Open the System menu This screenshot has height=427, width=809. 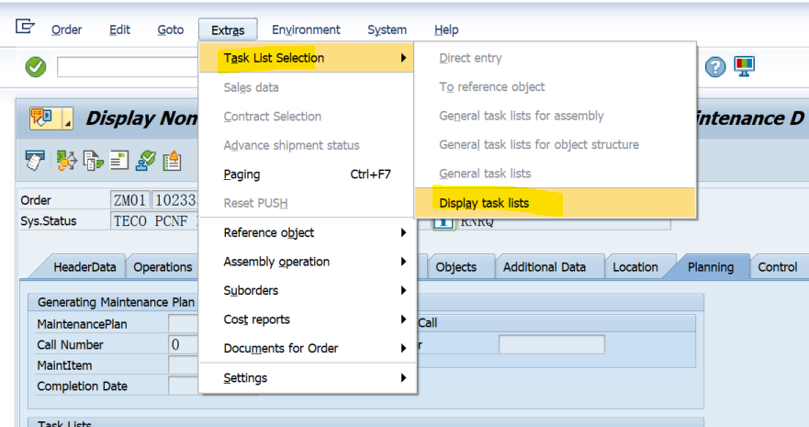[x=387, y=30]
